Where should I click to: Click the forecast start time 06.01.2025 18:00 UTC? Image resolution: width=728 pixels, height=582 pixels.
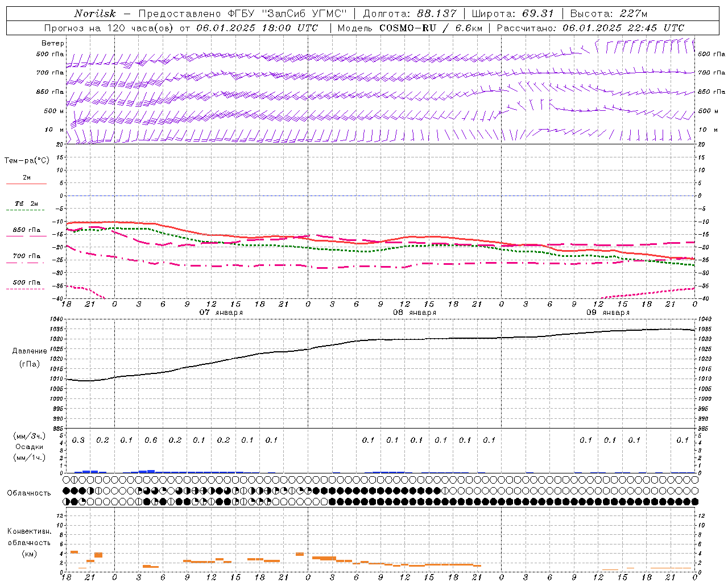pos(257,28)
